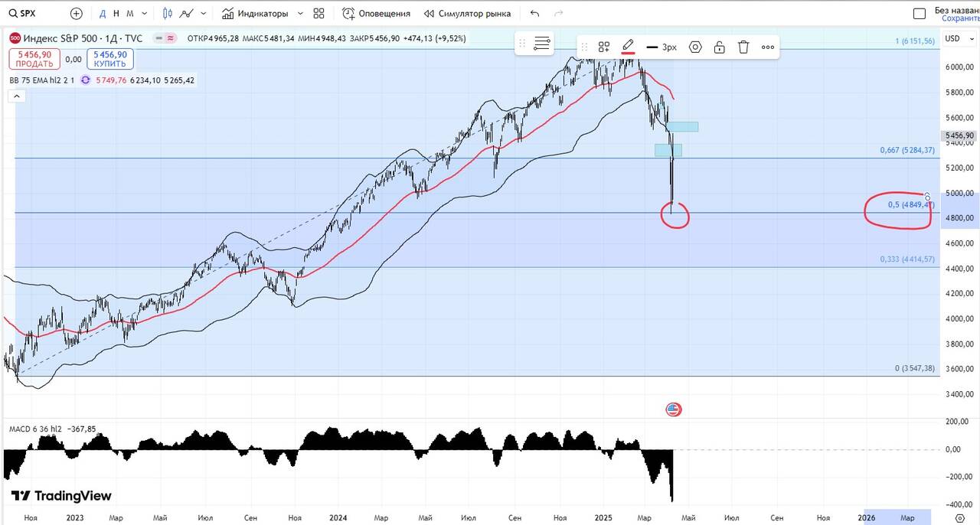Open drawing settings hexagon icon
Image resolution: width=980 pixels, height=525 pixels.
[x=695, y=47]
